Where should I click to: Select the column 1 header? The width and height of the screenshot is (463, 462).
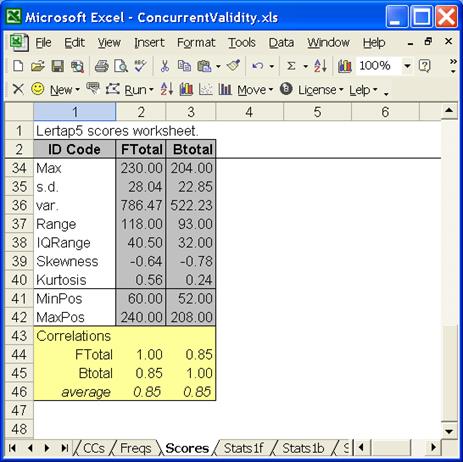pyautogui.click(x=75, y=112)
